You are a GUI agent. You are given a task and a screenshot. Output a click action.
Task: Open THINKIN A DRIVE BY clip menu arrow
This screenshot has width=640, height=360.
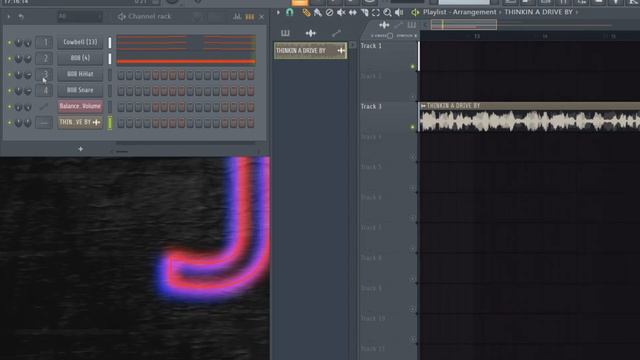click(423, 106)
